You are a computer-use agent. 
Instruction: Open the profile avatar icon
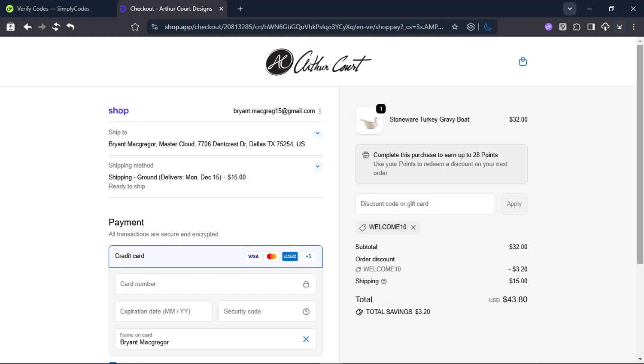(x=620, y=27)
